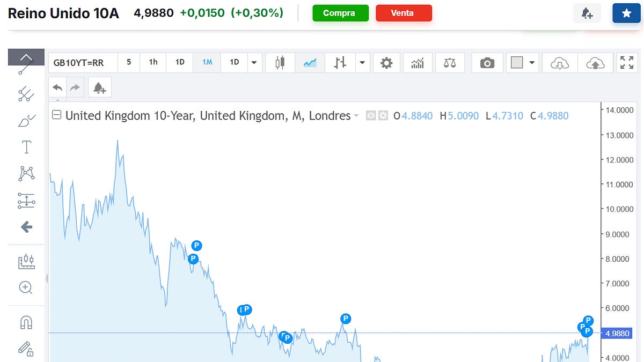Select the zoom in magnifier tool

26,287
